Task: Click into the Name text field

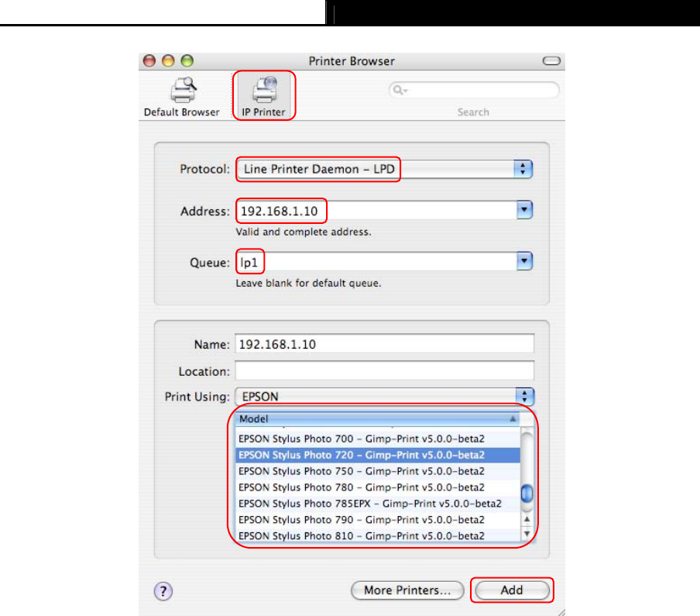Action: pyautogui.click(x=384, y=344)
